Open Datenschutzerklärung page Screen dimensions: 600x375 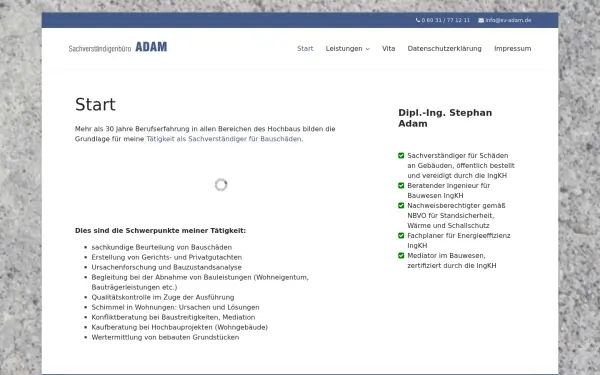coord(445,49)
